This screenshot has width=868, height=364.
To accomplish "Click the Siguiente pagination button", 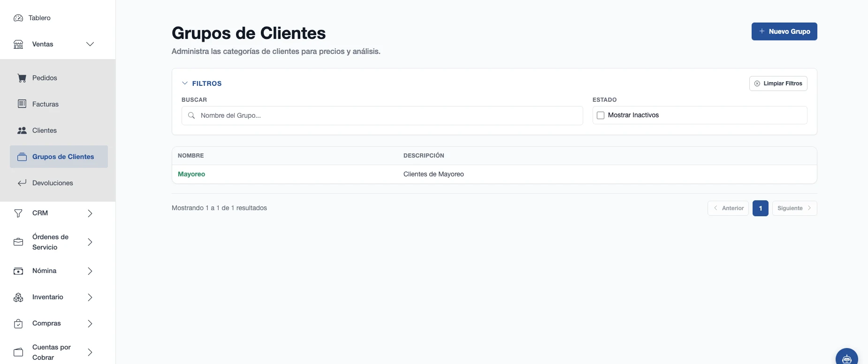I will coord(794,208).
